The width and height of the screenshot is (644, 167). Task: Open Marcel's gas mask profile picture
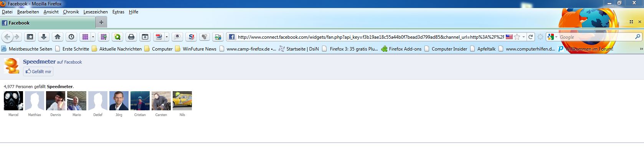(x=13, y=101)
